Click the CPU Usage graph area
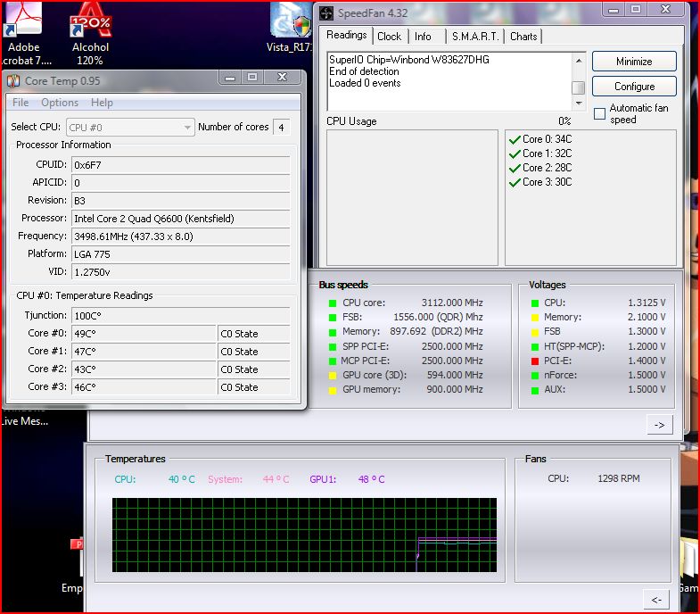Screen dimensions: 700x614 tap(412, 197)
